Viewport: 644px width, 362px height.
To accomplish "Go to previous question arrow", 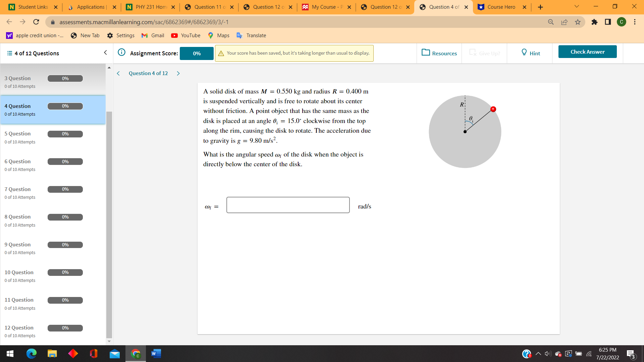I will click(x=118, y=73).
